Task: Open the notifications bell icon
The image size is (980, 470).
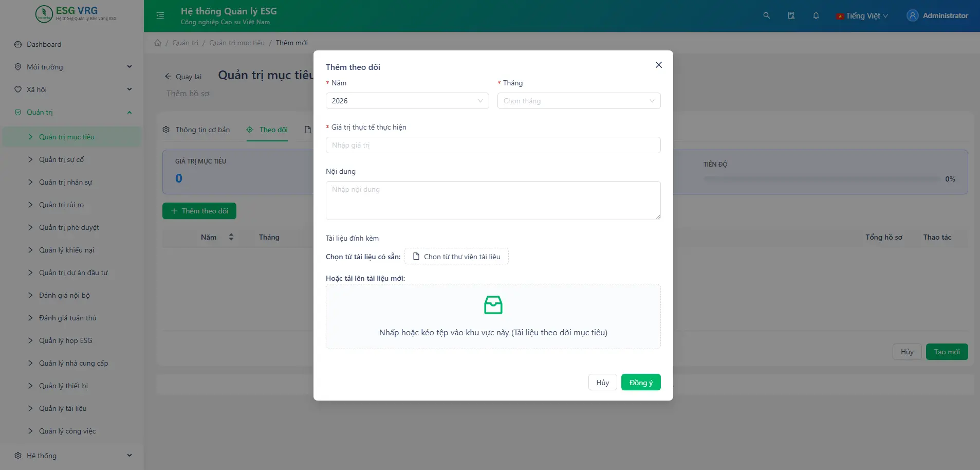Action: [816, 15]
